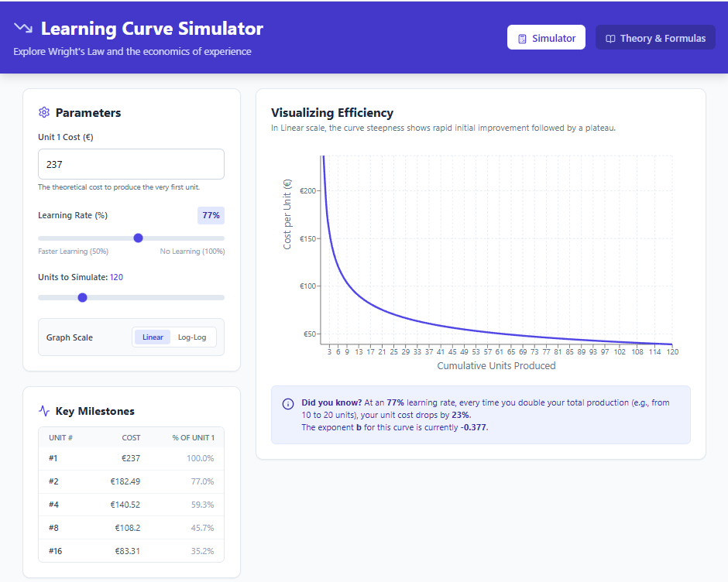The width and height of the screenshot is (728, 582).
Task: Click the 35.2% percentage cell
Action: tap(202, 551)
